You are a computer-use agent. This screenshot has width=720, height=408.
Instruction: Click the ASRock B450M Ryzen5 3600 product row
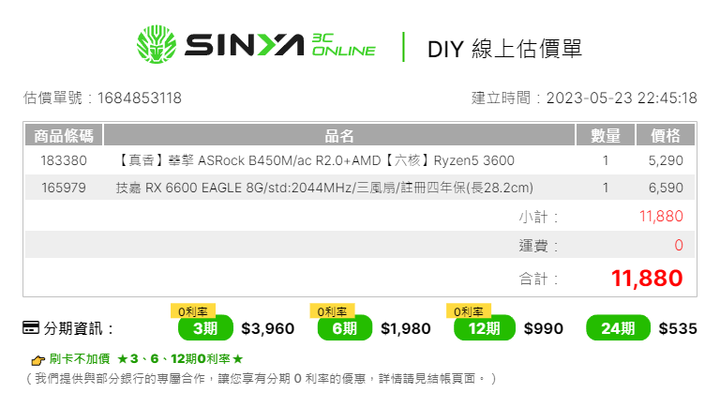pyautogui.click(x=360, y=160)
